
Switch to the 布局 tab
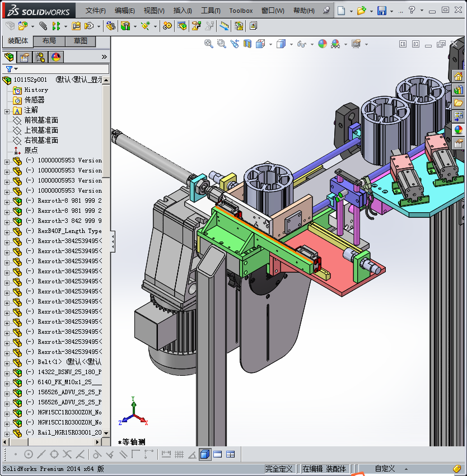coord(49,41)
